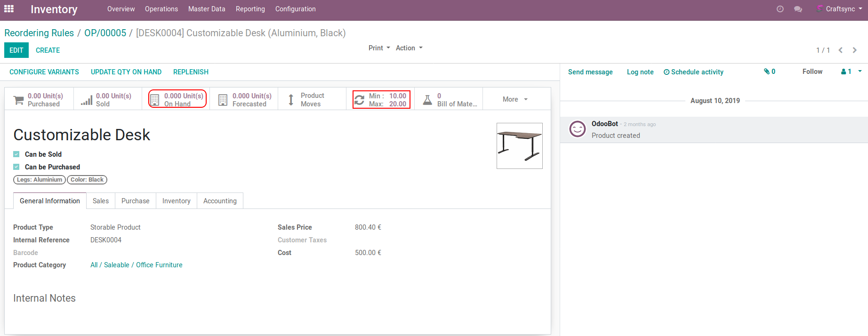Open the Master Data menu
Image resolution: width=868 pixels, height=336 pixels.
(206, 9)
